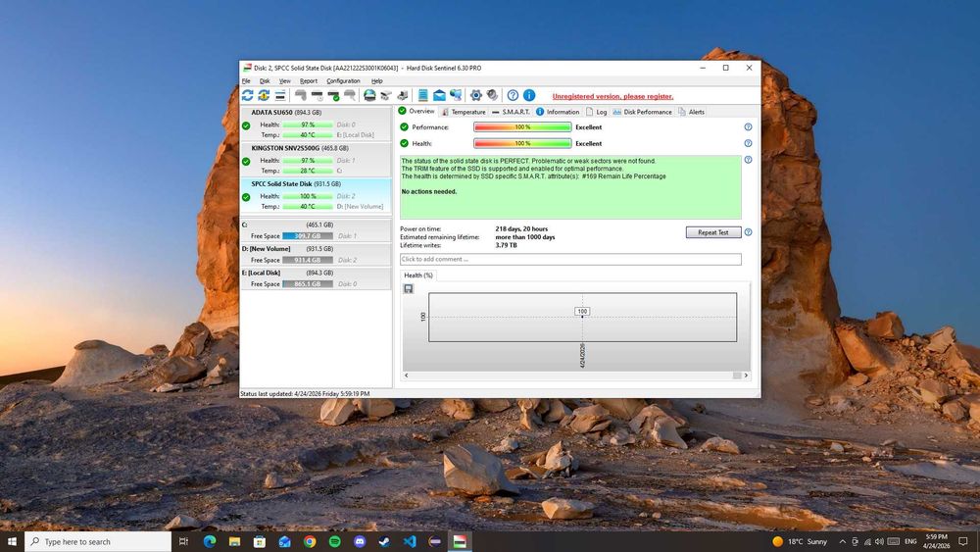Click the ENG language indicator in the tray
Viewport: 980px width, 552px height.
pos(910,541)
